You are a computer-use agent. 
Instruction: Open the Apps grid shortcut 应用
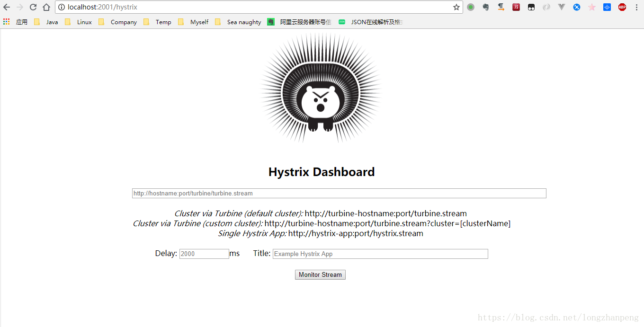tap(15, 22)
